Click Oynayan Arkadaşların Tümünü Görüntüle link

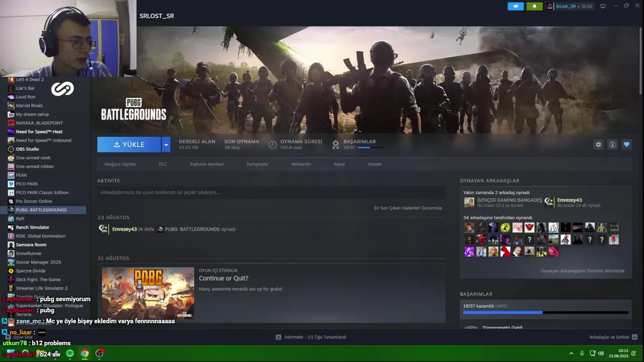pos(583,271)
